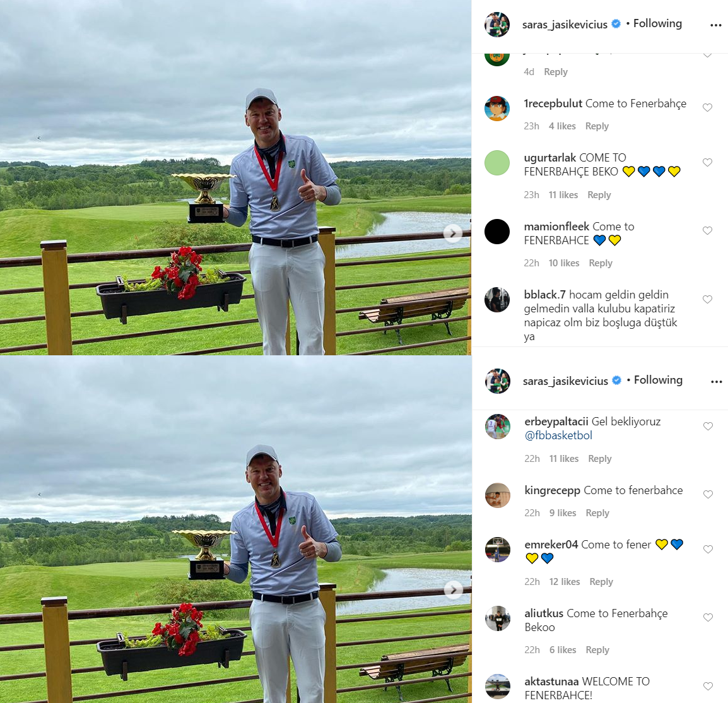This screenshot has width=728, height=703.
Task: Advance carousel using bottom image arrow
Action: click(453, 589)
